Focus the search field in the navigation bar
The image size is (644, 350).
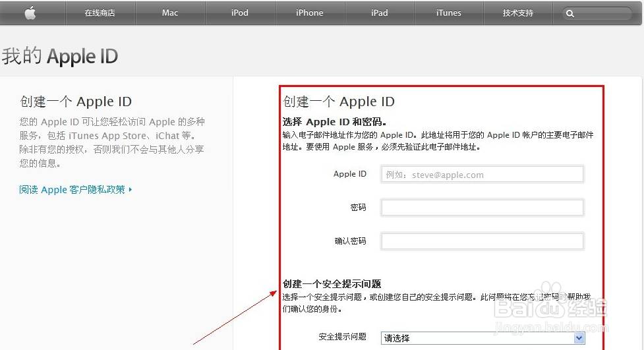tap(597, 14)
